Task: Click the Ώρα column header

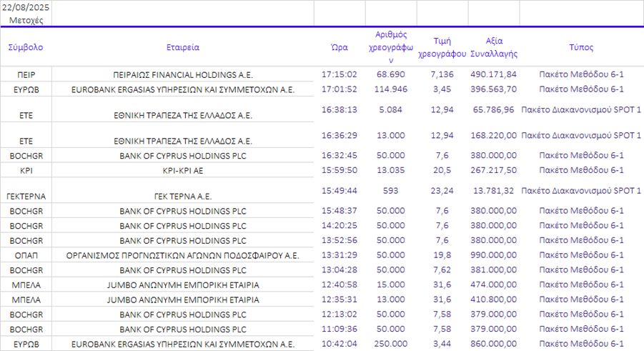Action: 340,48
